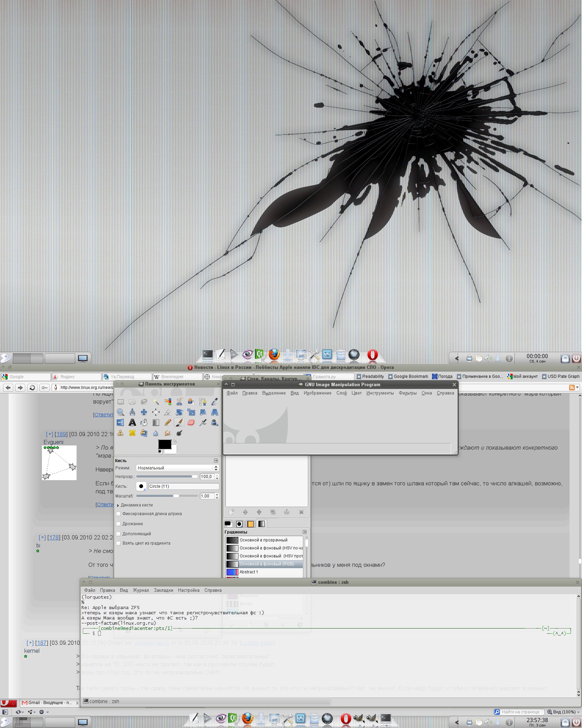
Task: Pick the Bucket Fill tool
Action: (144, 422)
